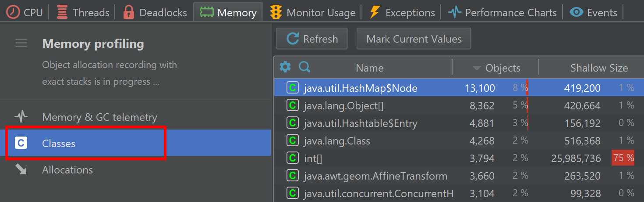Open the CPU profiling tab
Image resolution: width=644 pixels, height=202 pixels.
click(x=25, y=12)
